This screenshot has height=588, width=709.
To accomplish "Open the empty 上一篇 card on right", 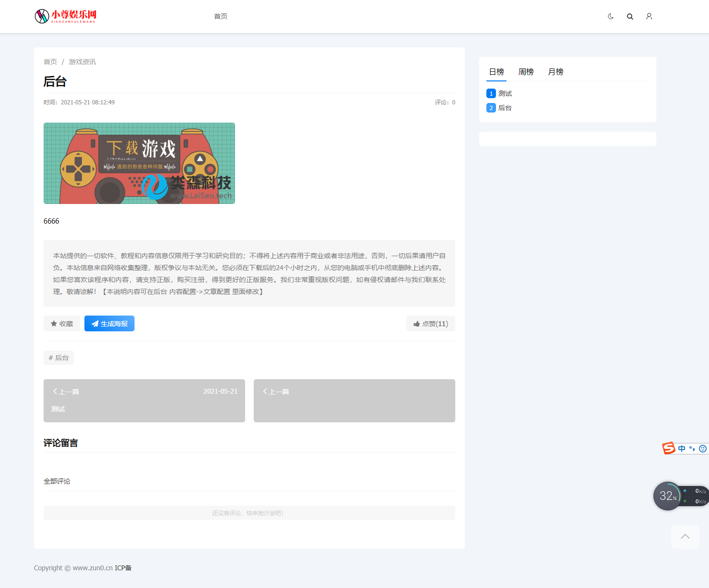I will pyautogui.click(x=354, y=401).
